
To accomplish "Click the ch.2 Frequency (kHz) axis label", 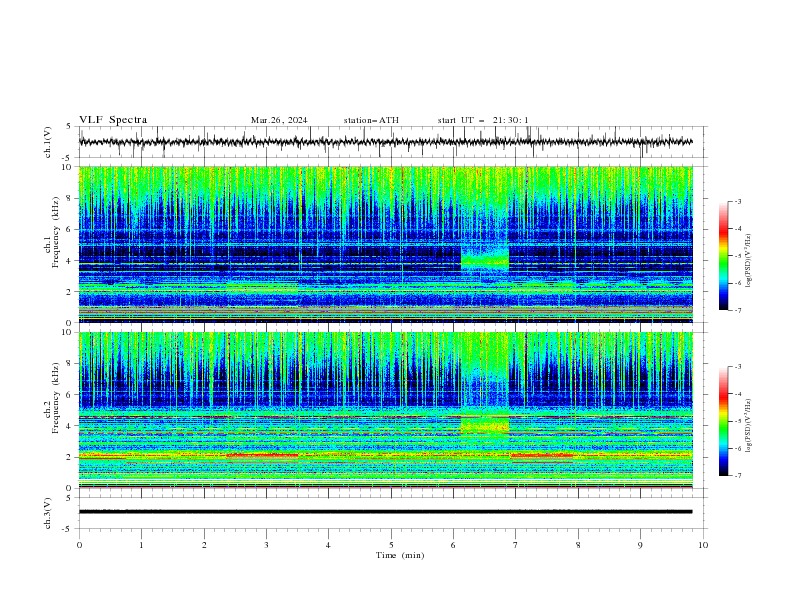I will coord(52,398).
